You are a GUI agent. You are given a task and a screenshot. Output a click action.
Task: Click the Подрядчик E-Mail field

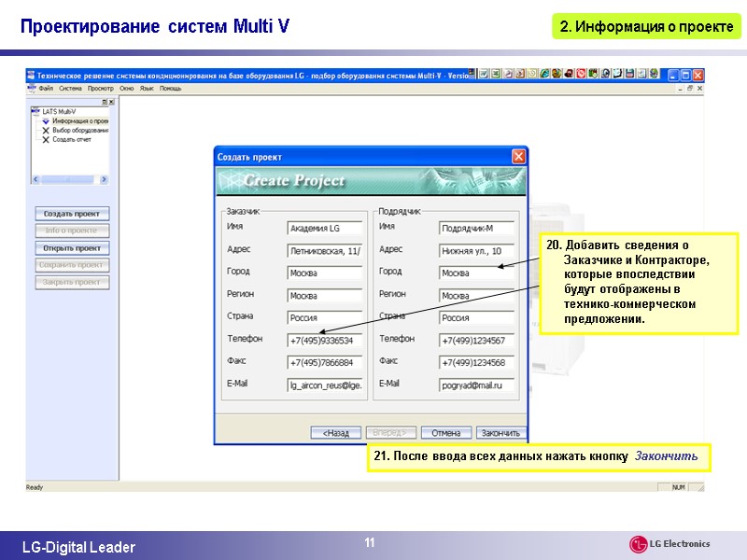click(x=476, y=385)
